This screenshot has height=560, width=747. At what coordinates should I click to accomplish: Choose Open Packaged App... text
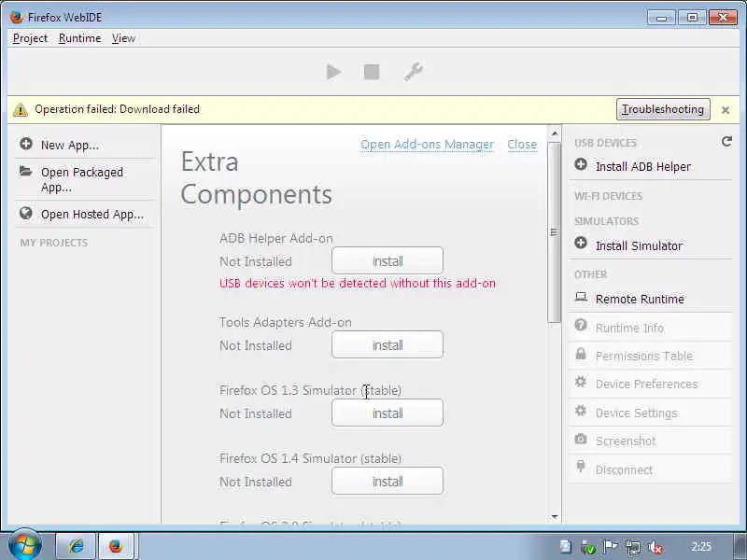coord(82,179)
